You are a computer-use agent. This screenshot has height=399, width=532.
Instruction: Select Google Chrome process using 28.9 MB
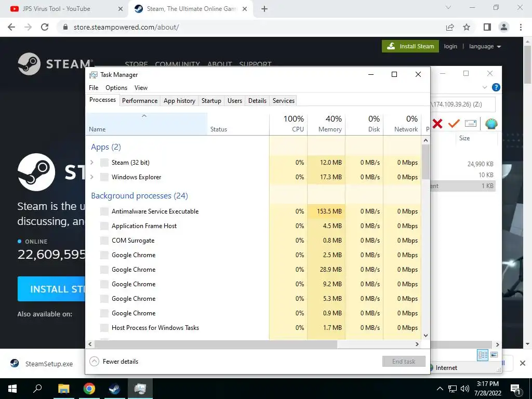(x=253, y=270)
